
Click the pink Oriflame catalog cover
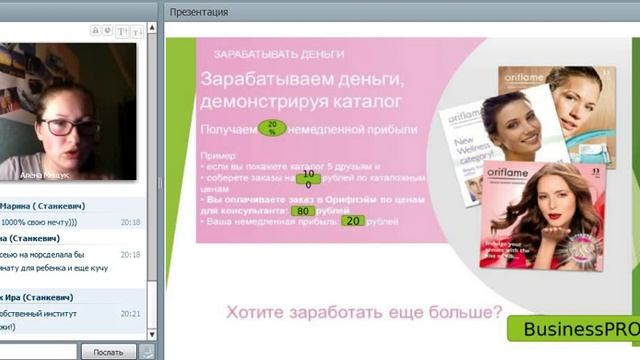[x=542, y=216]
